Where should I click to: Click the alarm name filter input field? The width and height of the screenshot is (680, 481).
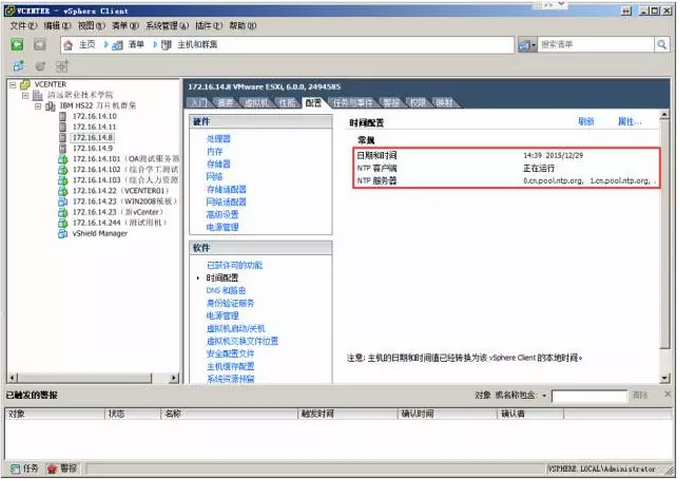[x=589, y=396]
